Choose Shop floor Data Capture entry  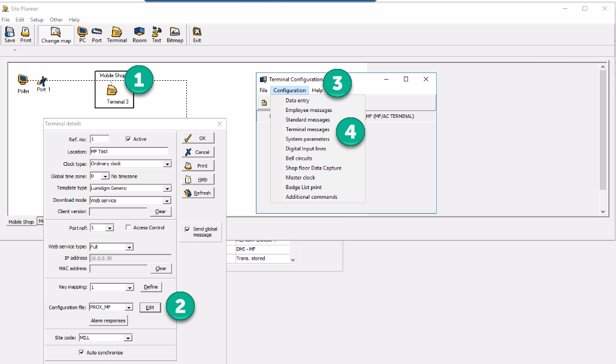(313, 168)
